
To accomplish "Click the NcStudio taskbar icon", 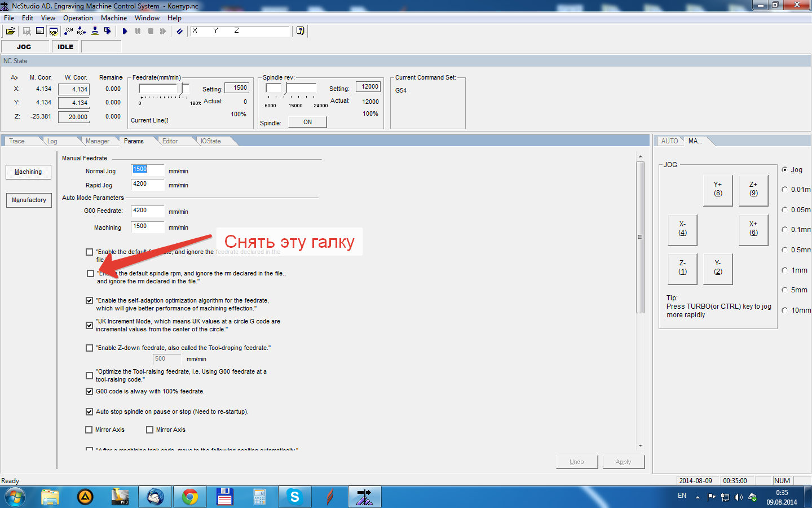I will click(365, 497).
